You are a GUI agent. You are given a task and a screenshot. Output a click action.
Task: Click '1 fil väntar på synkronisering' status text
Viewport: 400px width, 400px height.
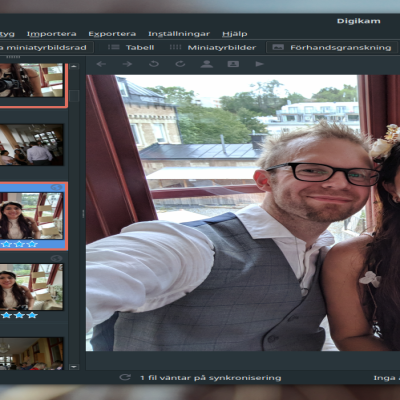[x=211, y=378]
